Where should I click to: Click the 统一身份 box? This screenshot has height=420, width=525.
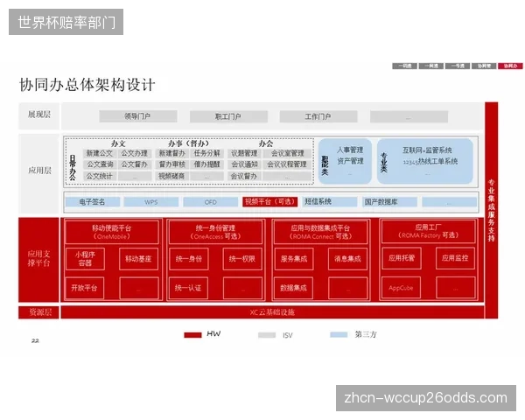tap(189, 259)
